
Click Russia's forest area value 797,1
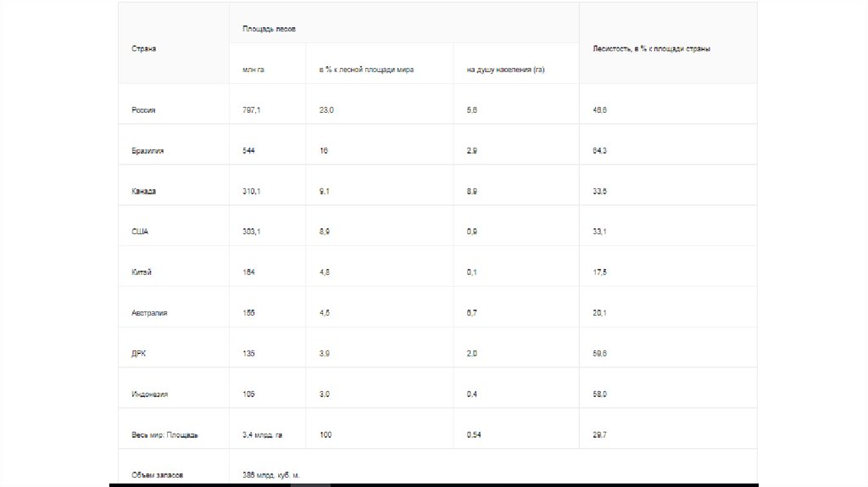click(252, 110)
